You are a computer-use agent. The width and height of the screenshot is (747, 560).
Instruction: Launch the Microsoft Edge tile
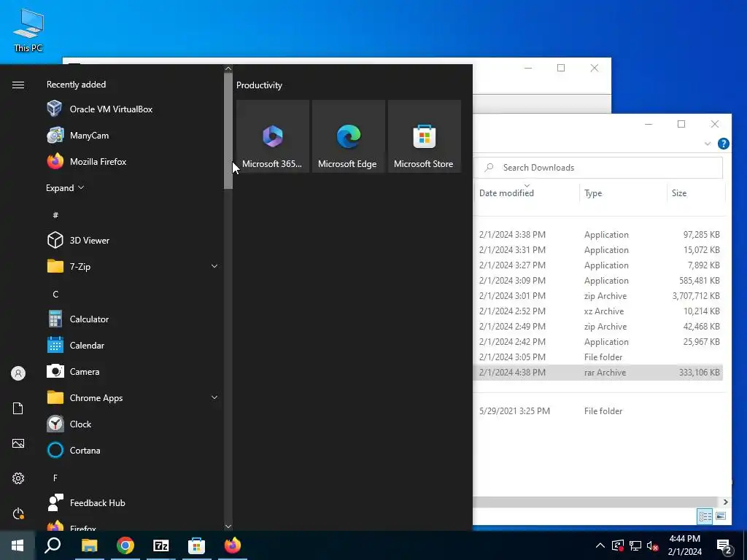[348, 136]
